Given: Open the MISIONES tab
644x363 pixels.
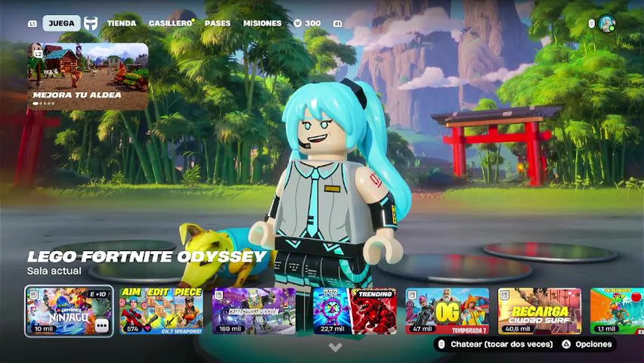Looking at the screenshot, I should (x=263, y=23).
